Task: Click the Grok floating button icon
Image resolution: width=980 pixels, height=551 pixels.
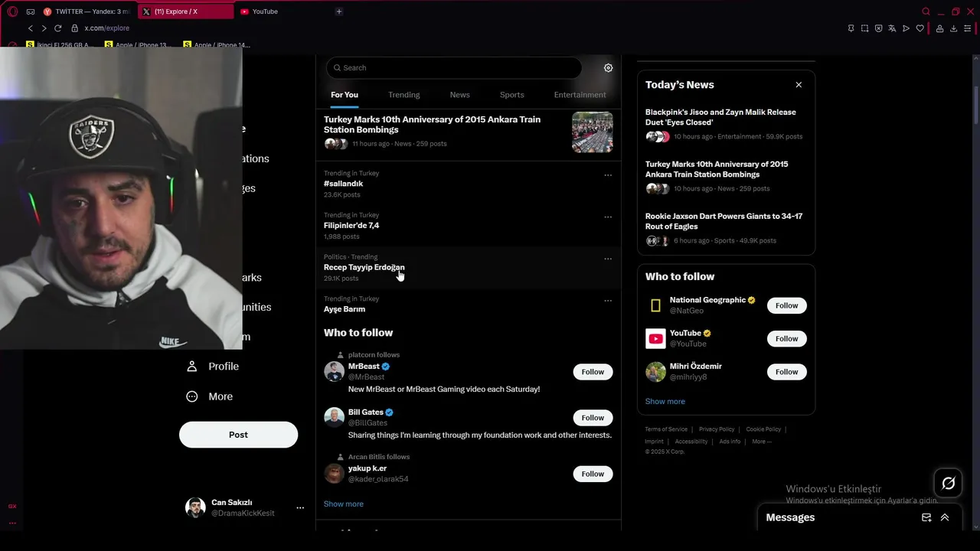Action: [x=948, y=483]
